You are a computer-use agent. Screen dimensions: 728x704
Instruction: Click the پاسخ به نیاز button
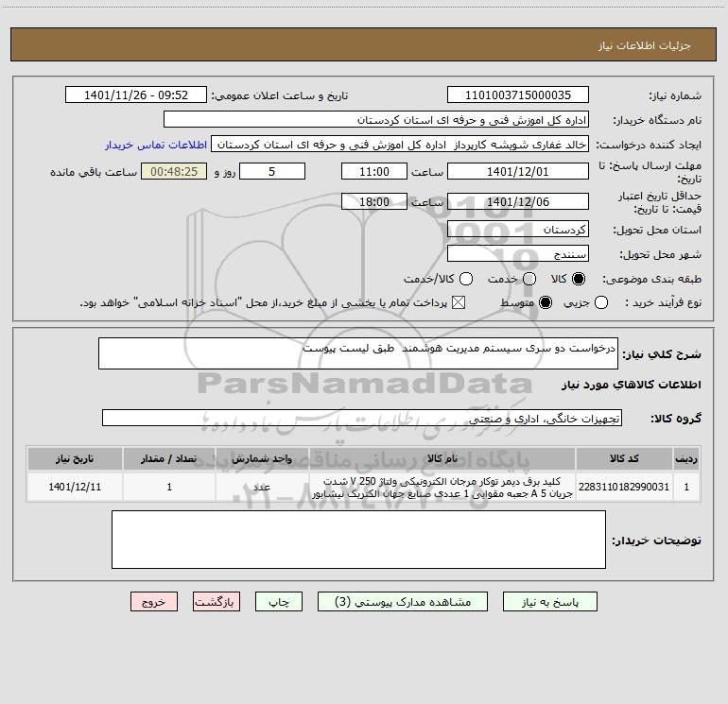(549, 601)
